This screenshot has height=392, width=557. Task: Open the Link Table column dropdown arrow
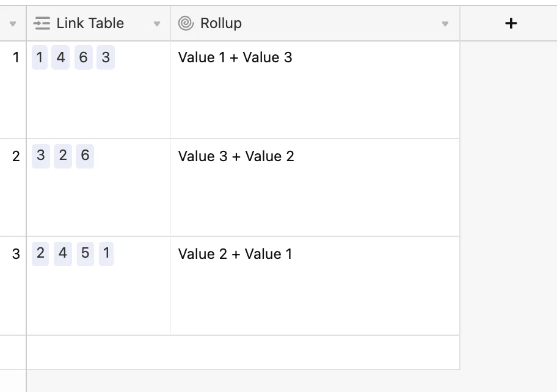[x=156, y=24]
